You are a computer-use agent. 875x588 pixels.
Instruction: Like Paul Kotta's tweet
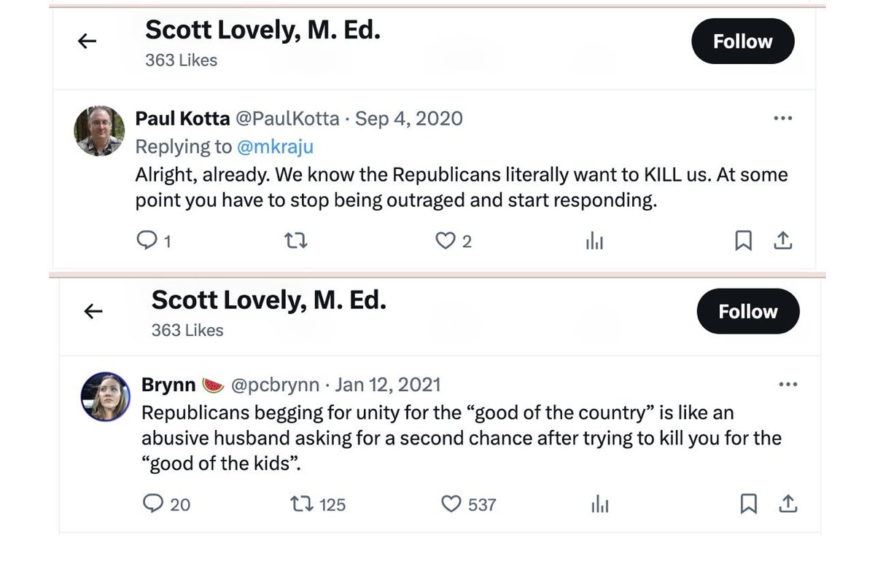click(445, 240)
